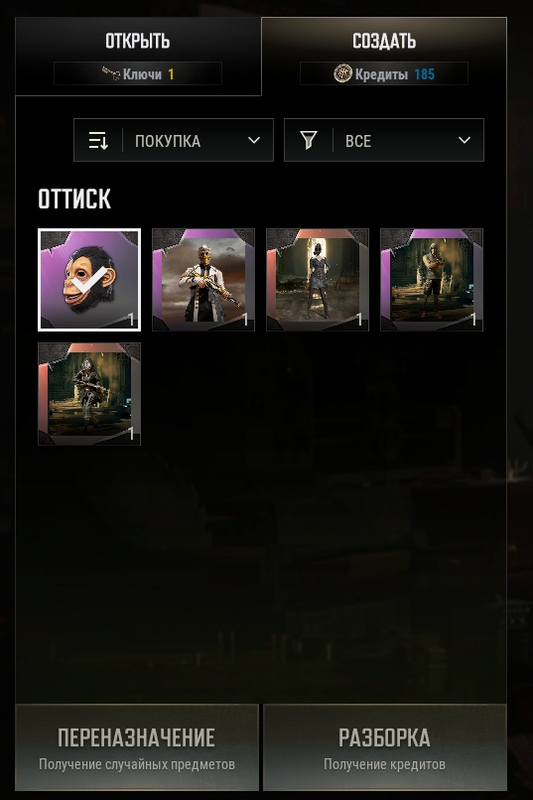
Task: Click the РАЗБОРКА button
Action: [x=385, y=747]
